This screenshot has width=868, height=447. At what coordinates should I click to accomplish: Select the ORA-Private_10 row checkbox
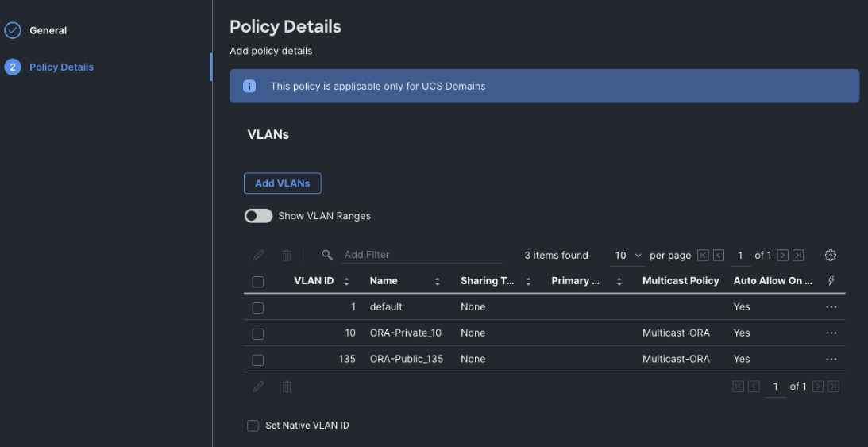pyautogui.click(x=257, y=333)
